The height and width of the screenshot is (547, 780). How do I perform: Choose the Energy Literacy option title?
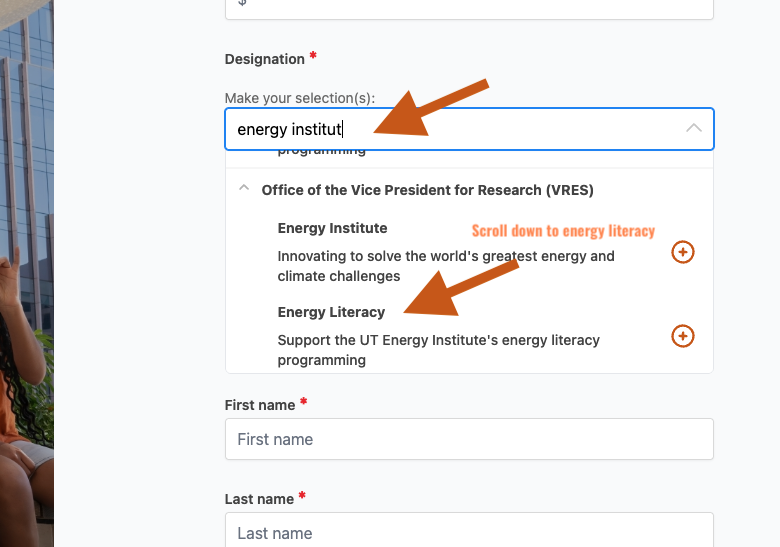pos(331,312)
